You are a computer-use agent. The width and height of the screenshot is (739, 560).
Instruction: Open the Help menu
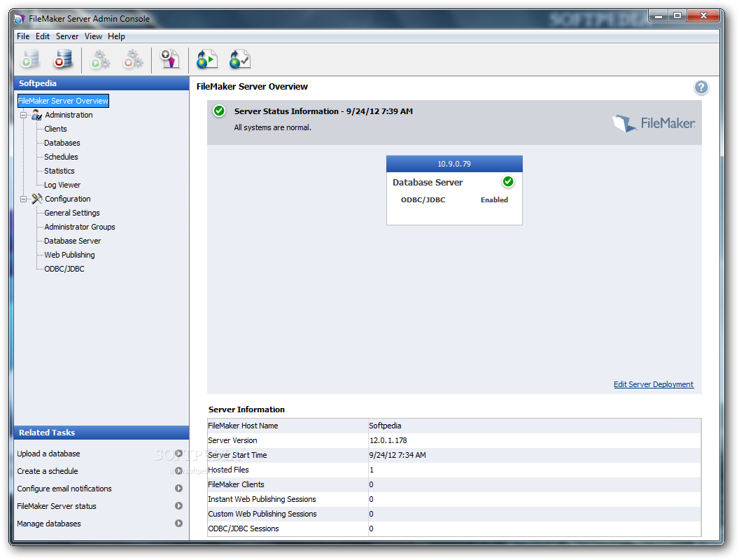[116, 36]
